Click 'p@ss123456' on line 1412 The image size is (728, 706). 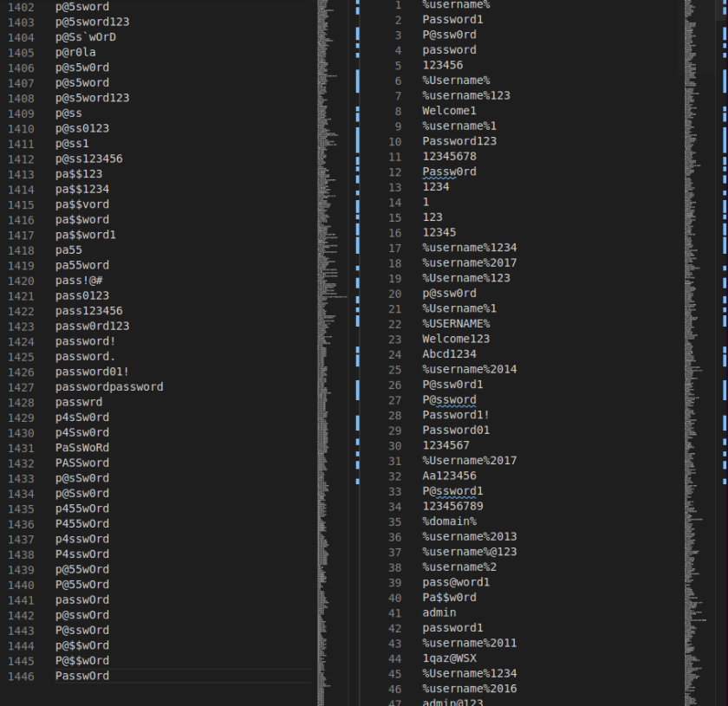tap(89, 159)
